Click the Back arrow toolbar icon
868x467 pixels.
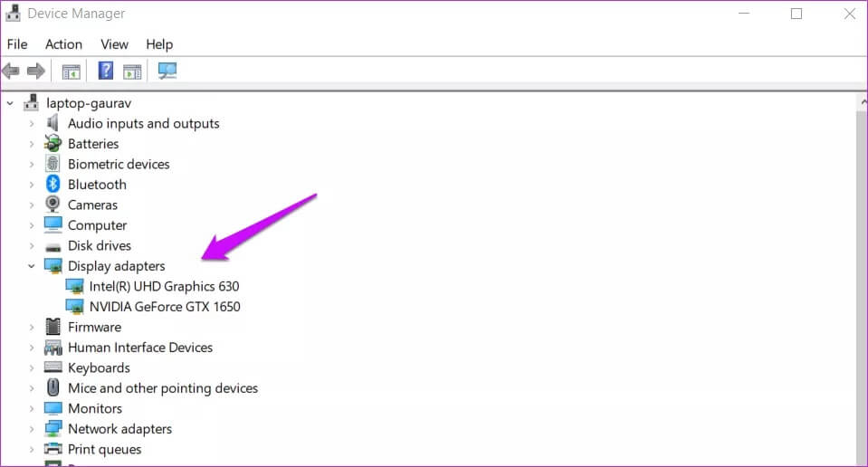(11, 71)
